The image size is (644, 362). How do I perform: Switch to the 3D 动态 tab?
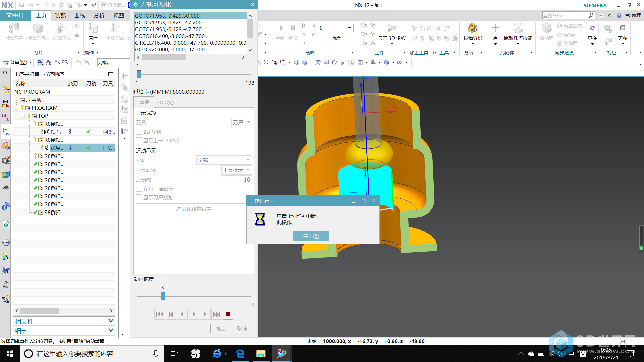(x=166, y=102)
